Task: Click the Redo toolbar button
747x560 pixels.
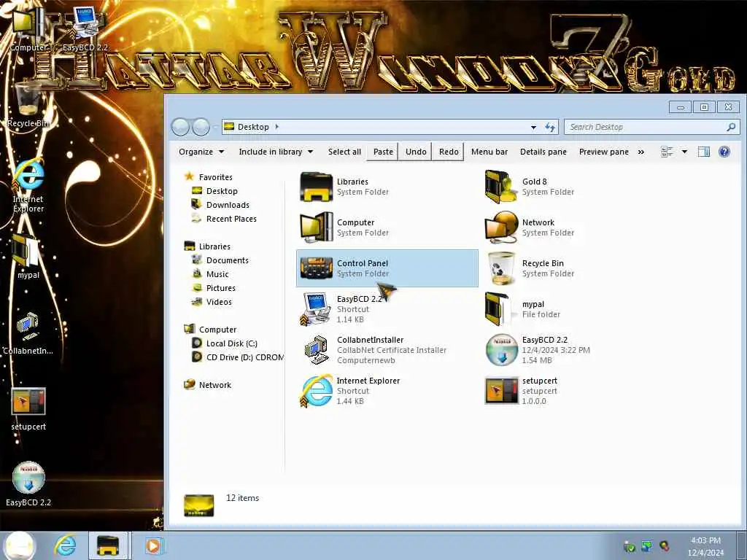Action: pos(449,152)
